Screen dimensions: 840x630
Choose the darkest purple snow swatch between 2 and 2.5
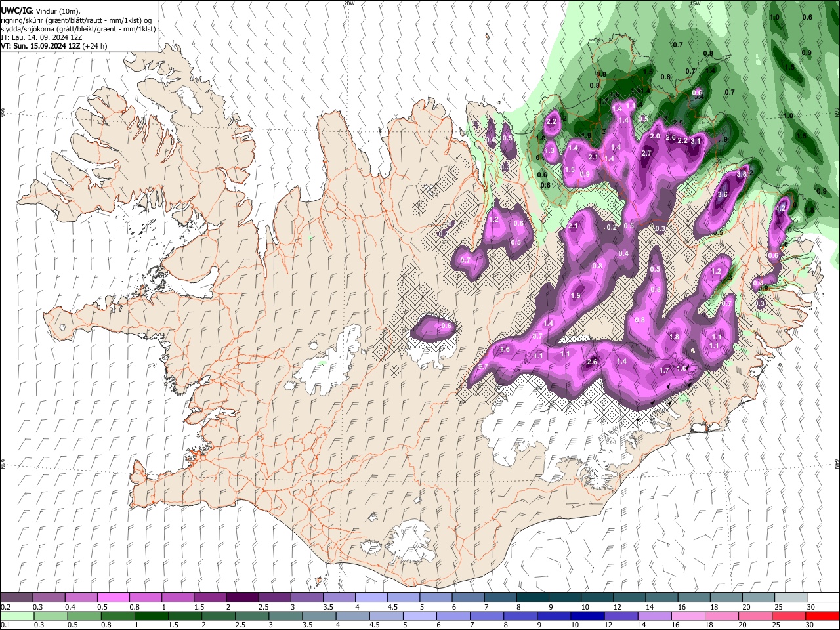(x=242, y=597)
